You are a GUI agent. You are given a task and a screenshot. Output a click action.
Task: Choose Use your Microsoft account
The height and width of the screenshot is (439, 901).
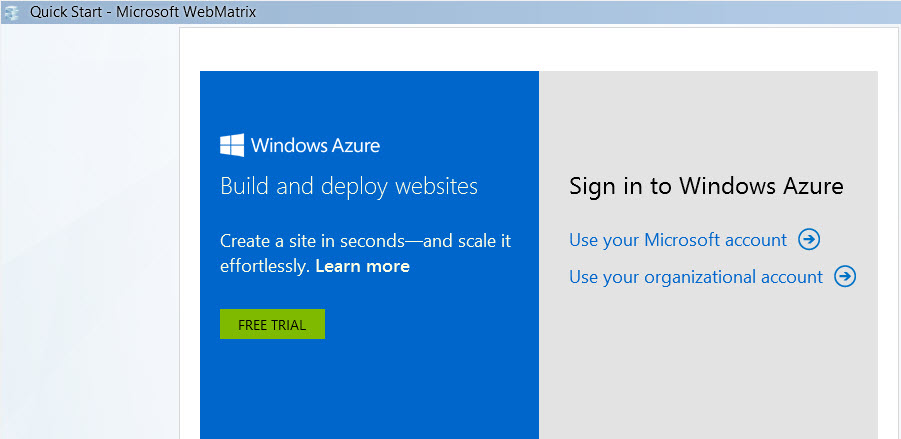[678, 240]
